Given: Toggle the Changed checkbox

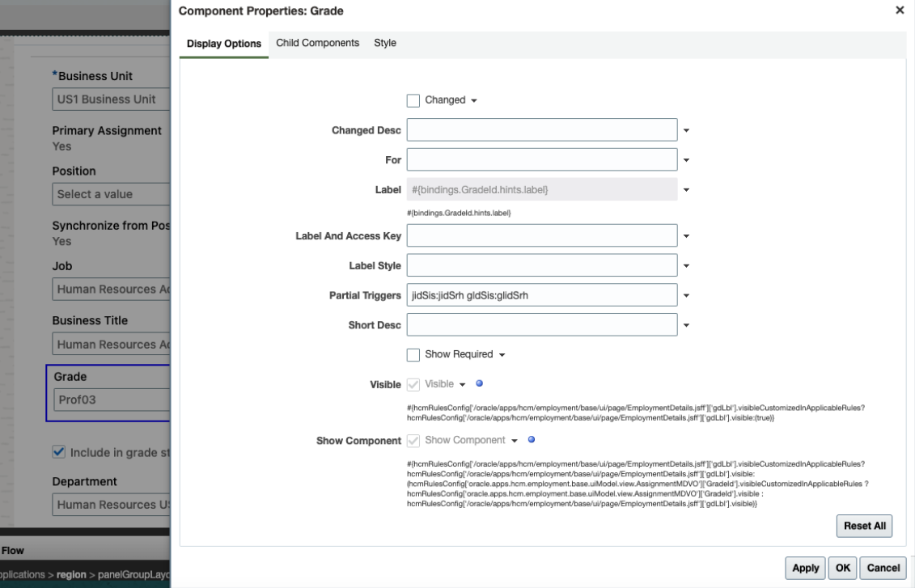Looking at the screenshot, I should pos(413,100).
